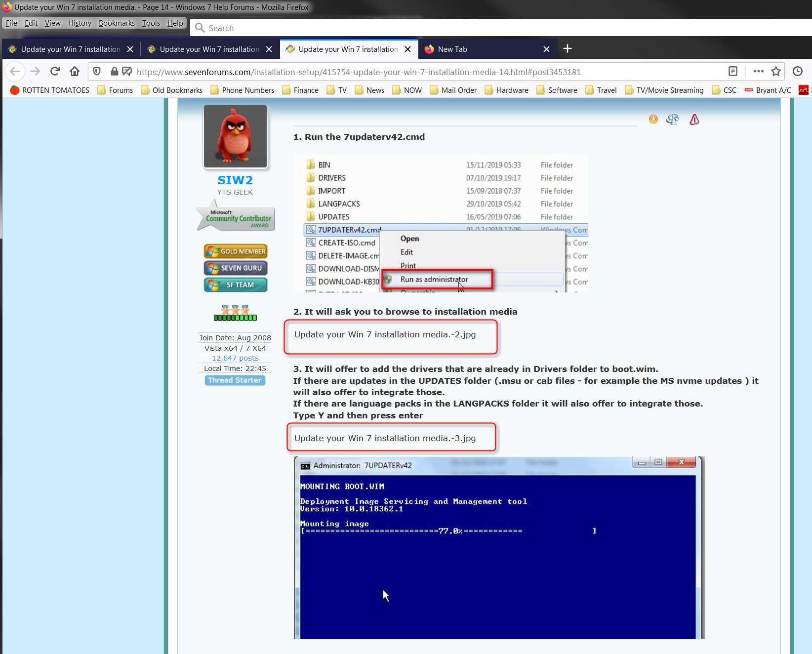
Task: Open the Bryant A/C bookmark
Action: coord(768,90)
